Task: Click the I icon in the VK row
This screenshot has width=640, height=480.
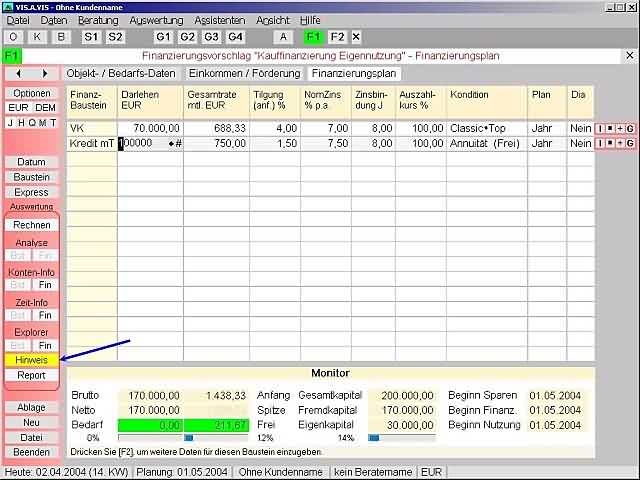Action: [600, 129]
